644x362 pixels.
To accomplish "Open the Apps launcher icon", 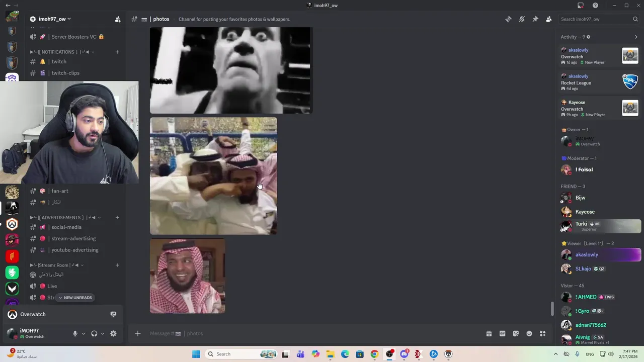I will point(542,333).
